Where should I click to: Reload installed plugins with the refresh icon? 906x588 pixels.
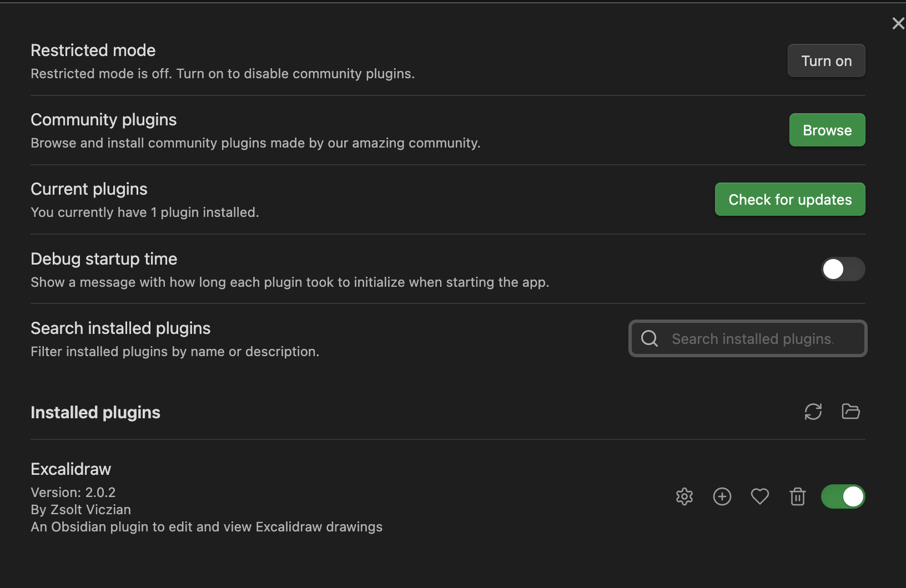pyautogui.click(x=813, y=412)
